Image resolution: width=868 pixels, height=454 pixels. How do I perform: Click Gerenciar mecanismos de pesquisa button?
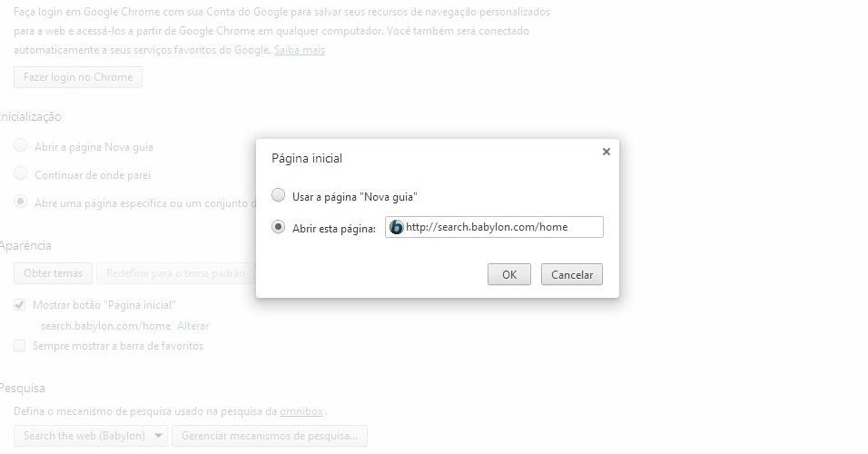[x=270, y=436]
